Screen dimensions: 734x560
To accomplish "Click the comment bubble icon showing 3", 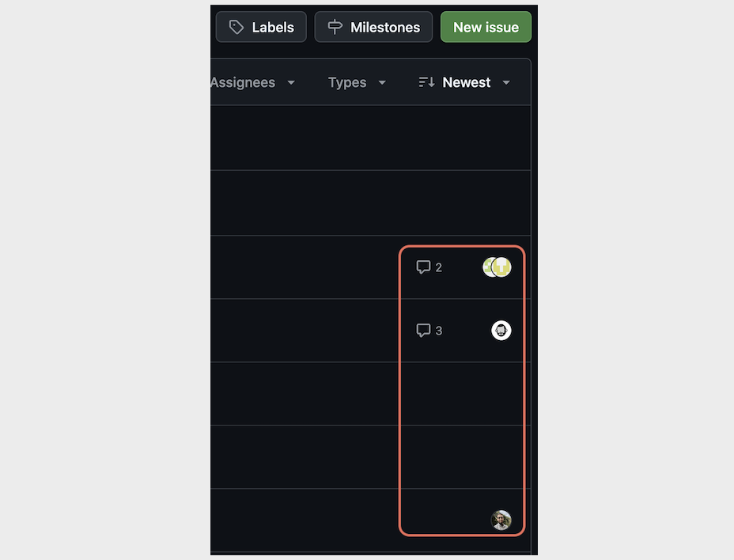I will coord(423,330).
